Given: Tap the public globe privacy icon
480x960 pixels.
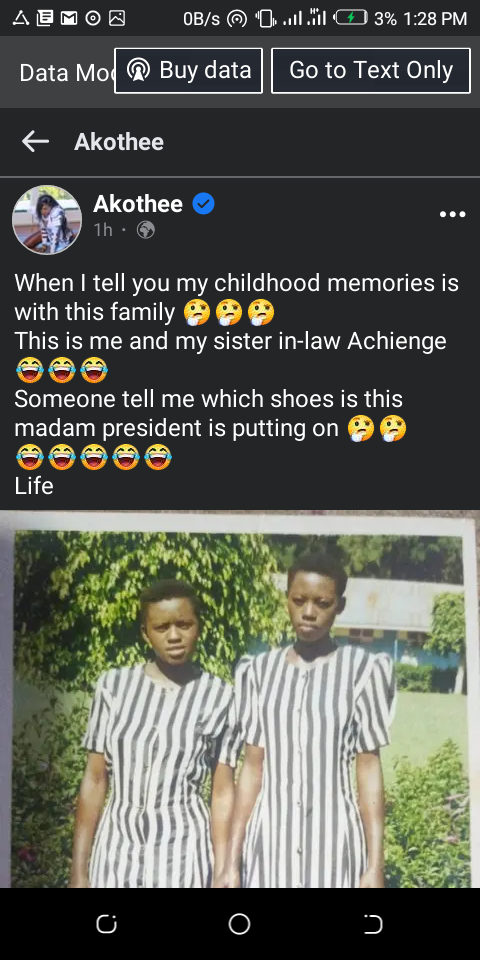Looking at the screenshot, I should (x=145, y=230).
